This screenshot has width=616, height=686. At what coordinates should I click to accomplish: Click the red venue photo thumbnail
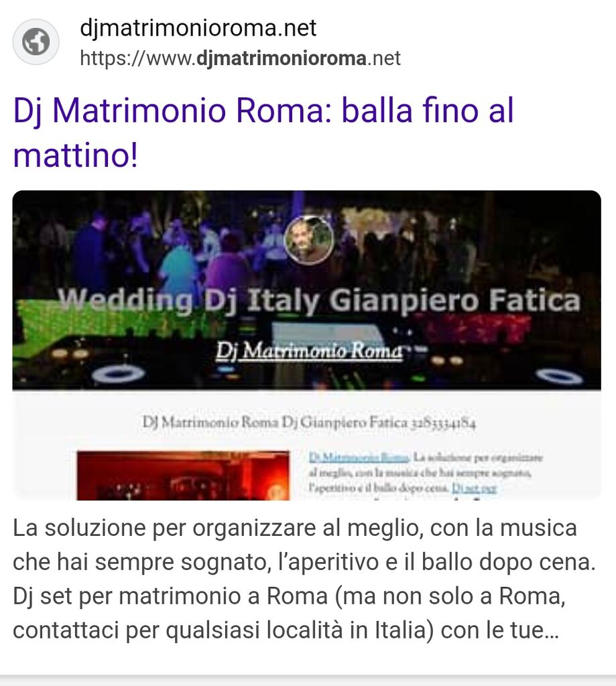click(x=183, y=475)
